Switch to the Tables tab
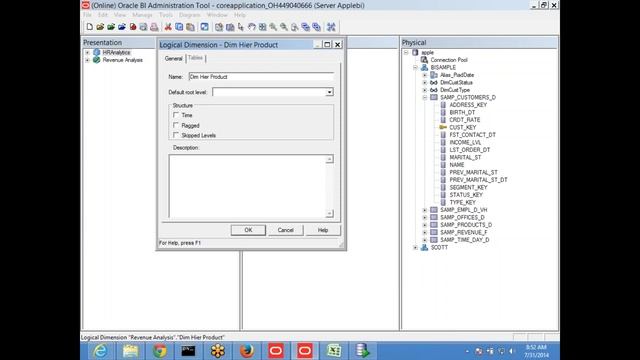 point(196,58)
